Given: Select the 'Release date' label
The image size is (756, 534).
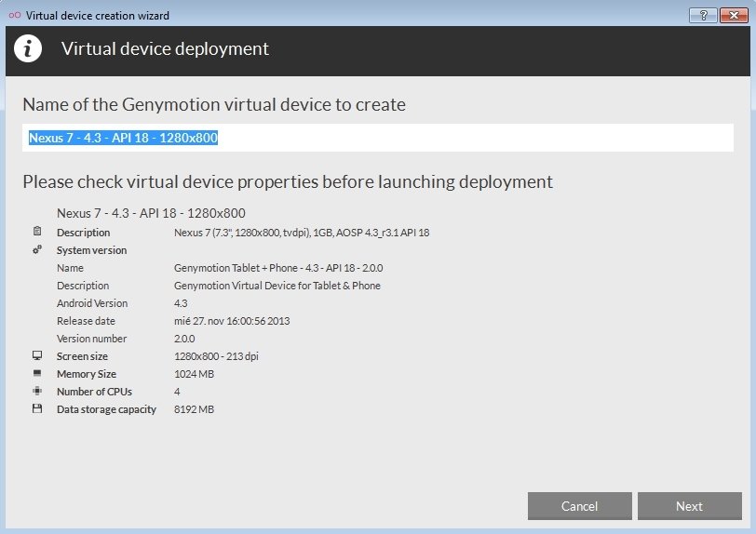Looking at the screenshot, I should pos(86,321).
